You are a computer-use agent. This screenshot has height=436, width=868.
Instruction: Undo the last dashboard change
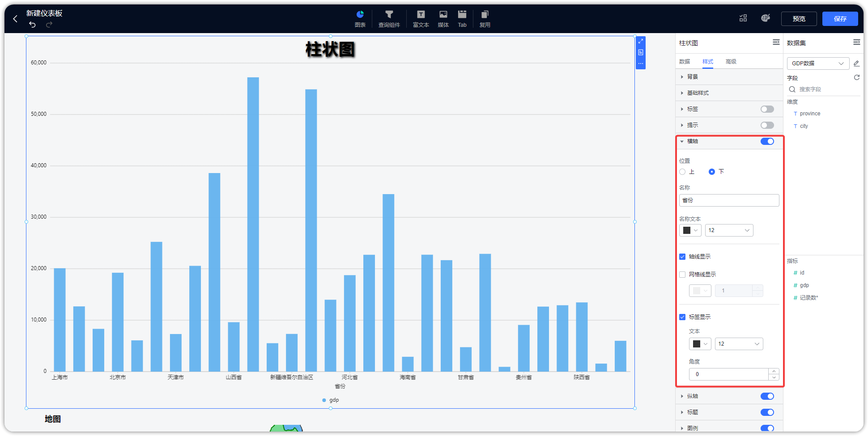pyautogui.click(x=32, y=24)
